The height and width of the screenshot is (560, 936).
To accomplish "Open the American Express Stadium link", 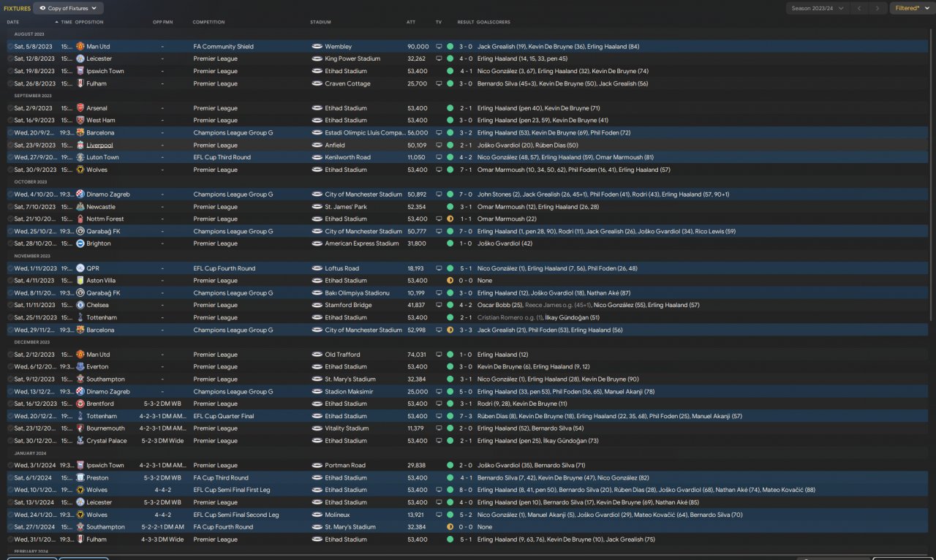I will click(x=362, y=243).
